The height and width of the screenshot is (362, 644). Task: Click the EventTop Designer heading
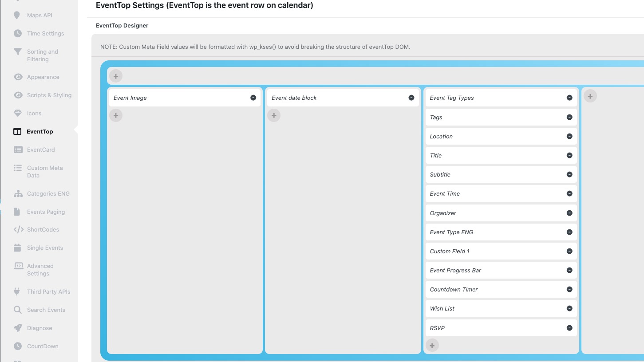pyautogui.click(x=122, y=26)
